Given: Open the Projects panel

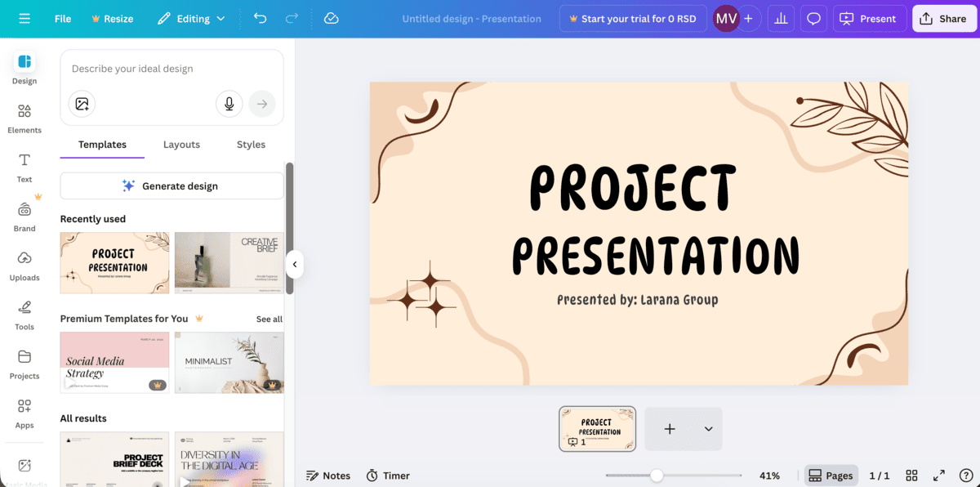Looking at the screenshot, I should pos(24,363).
